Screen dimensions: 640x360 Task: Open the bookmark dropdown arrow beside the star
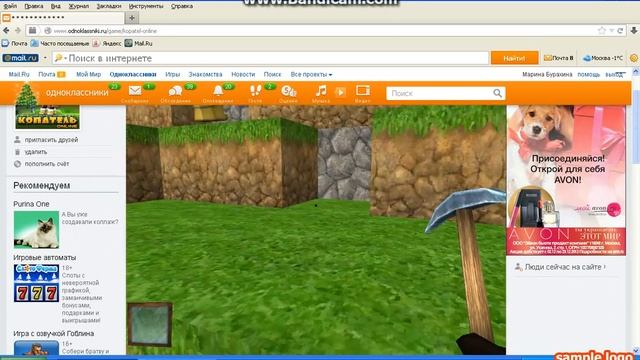point(611,31)
